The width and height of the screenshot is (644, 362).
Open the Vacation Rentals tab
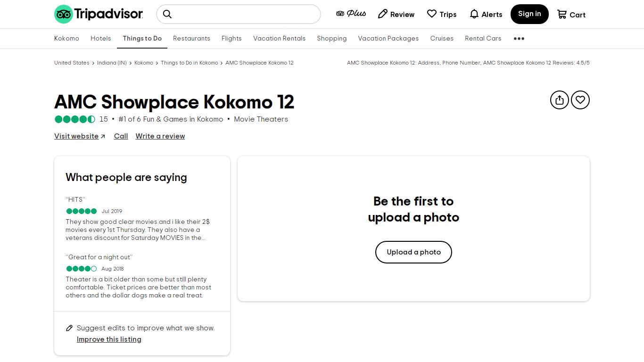279,39
